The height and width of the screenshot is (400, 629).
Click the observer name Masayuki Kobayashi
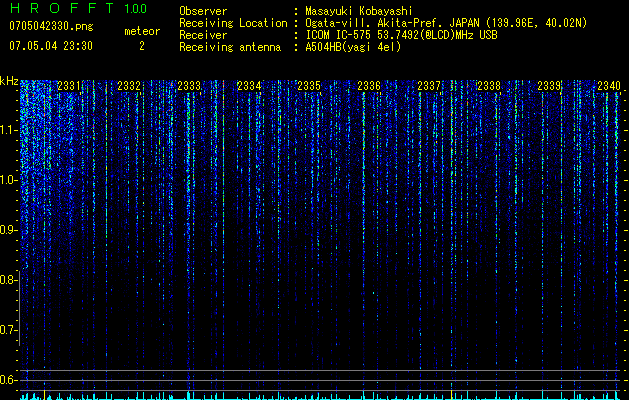[x=359, y=11]
